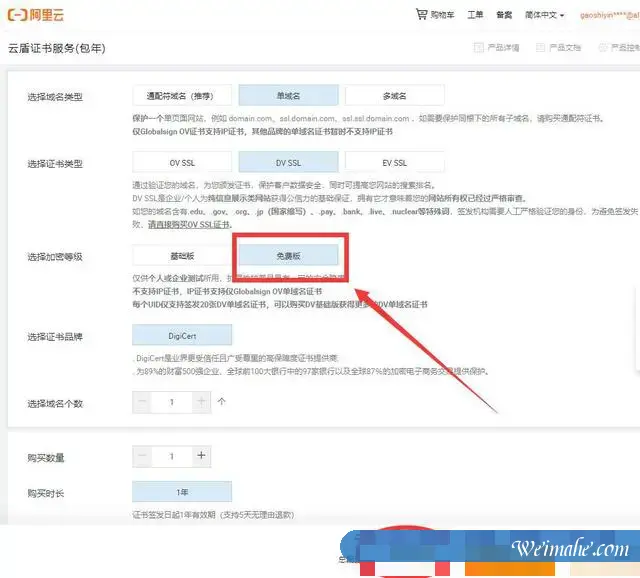Open the 产品文档 link

[x=565, y=48]
